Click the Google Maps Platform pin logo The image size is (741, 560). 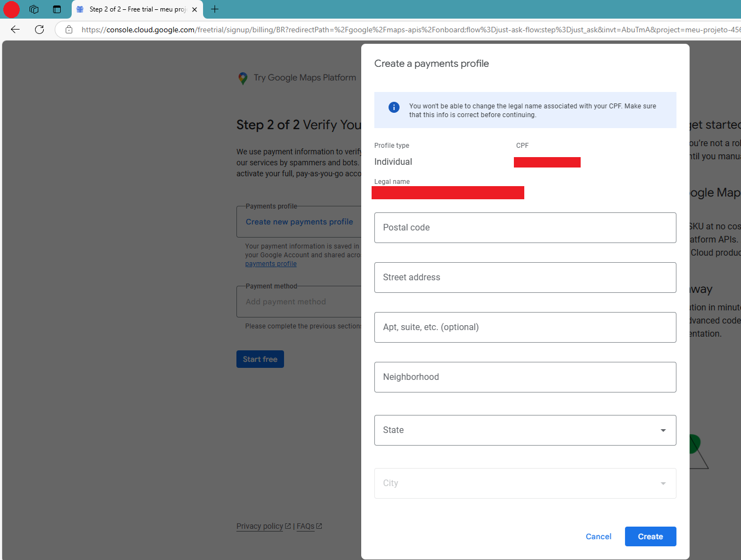(243, 78)
